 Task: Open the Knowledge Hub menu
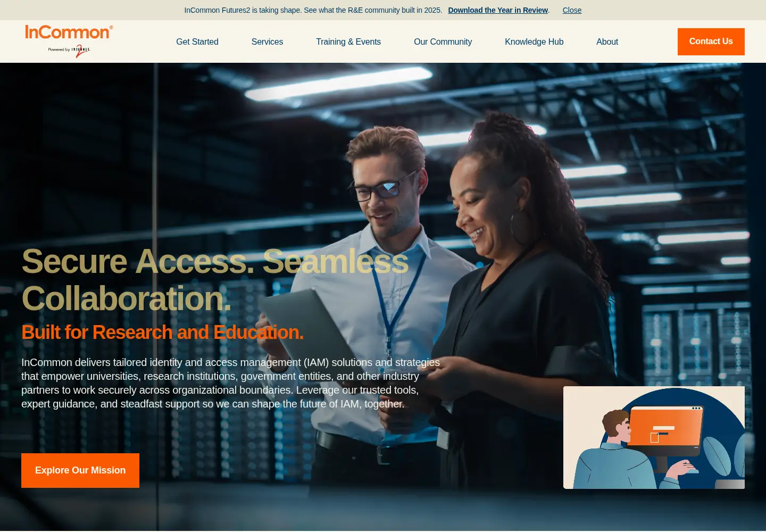(x=534, y=42)
